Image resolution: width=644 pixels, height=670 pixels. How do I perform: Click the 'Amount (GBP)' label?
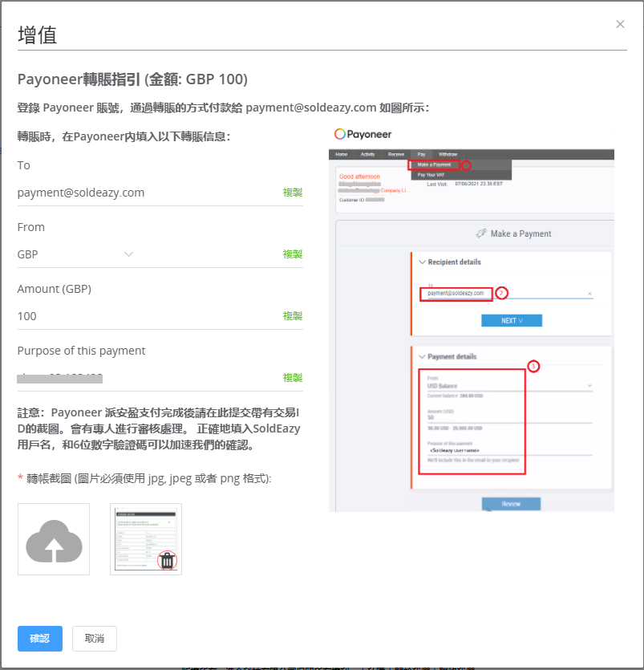pyautogui.click(x=55, y=290)
